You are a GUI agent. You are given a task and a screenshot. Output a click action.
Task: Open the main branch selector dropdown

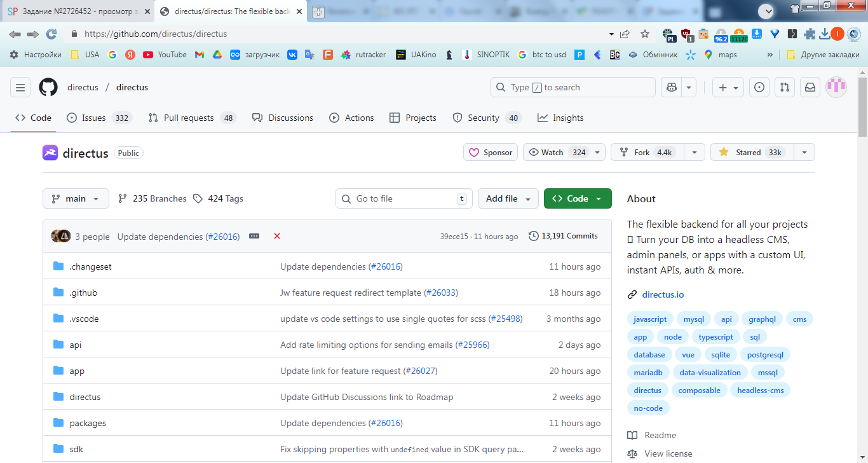point(76,198)
